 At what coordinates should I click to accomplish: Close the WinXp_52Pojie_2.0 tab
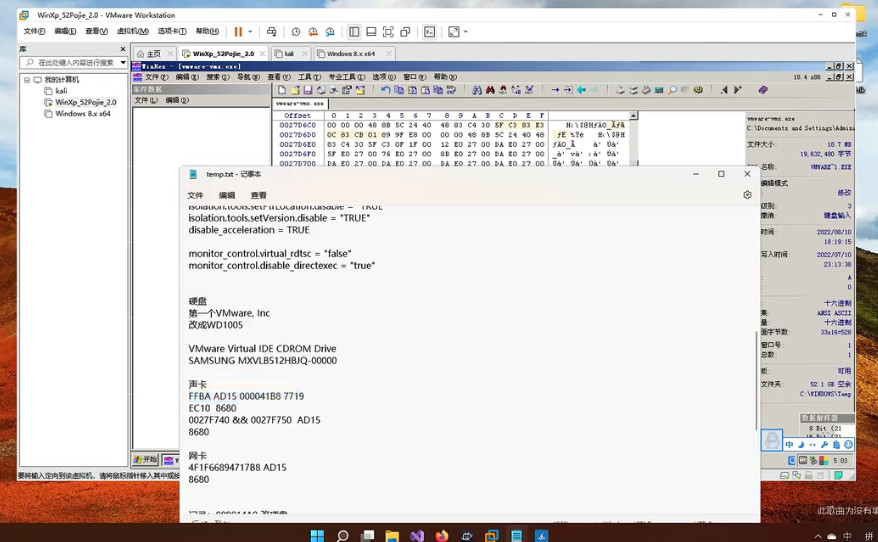(x=263, y=54)
